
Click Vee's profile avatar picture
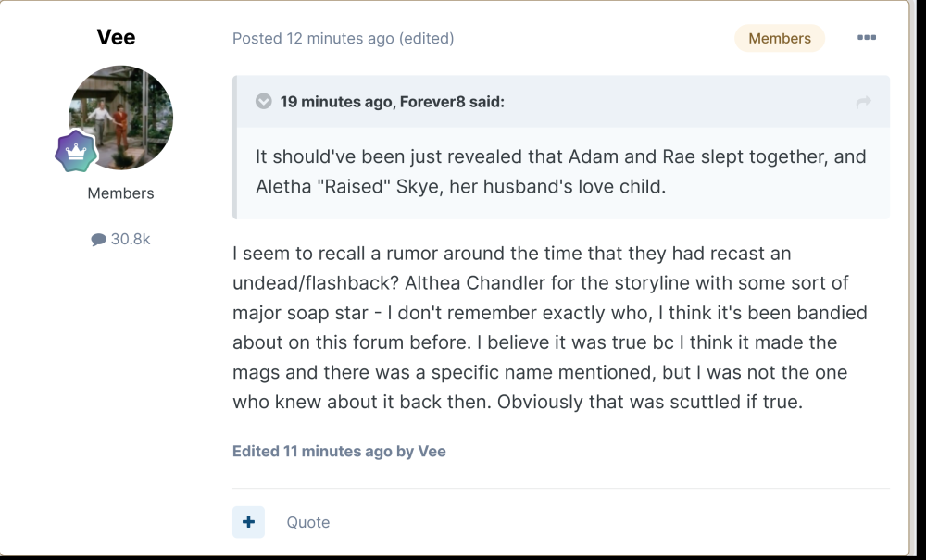coord(120,117)
